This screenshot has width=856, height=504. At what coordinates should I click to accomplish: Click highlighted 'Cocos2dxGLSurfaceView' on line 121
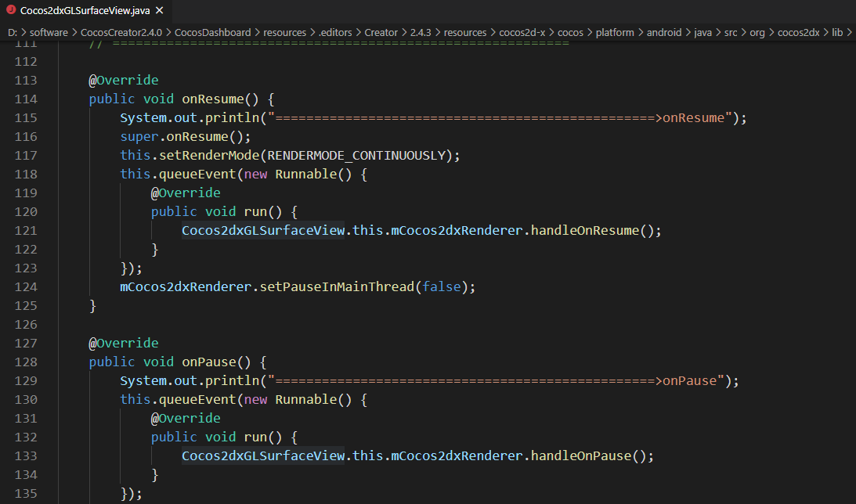coord(263,231)
